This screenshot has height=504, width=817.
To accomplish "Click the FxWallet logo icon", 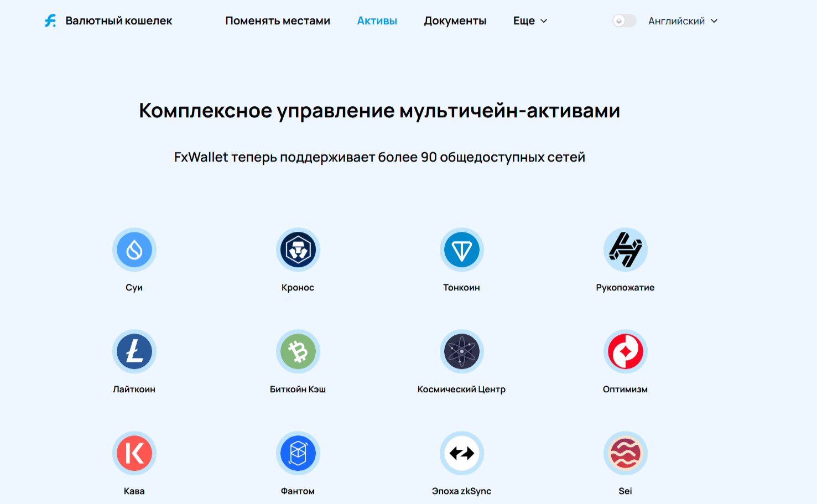I will click(50, 21).
